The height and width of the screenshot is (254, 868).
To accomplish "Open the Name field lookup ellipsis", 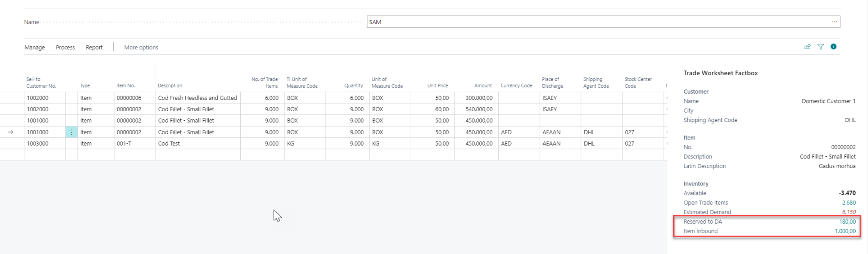I will point(834,22).
